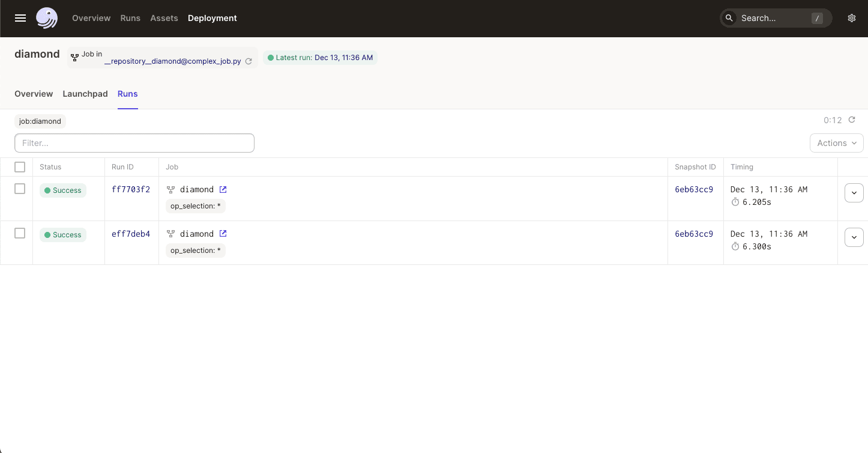Open the user settings gear

[x=852, y=18]
